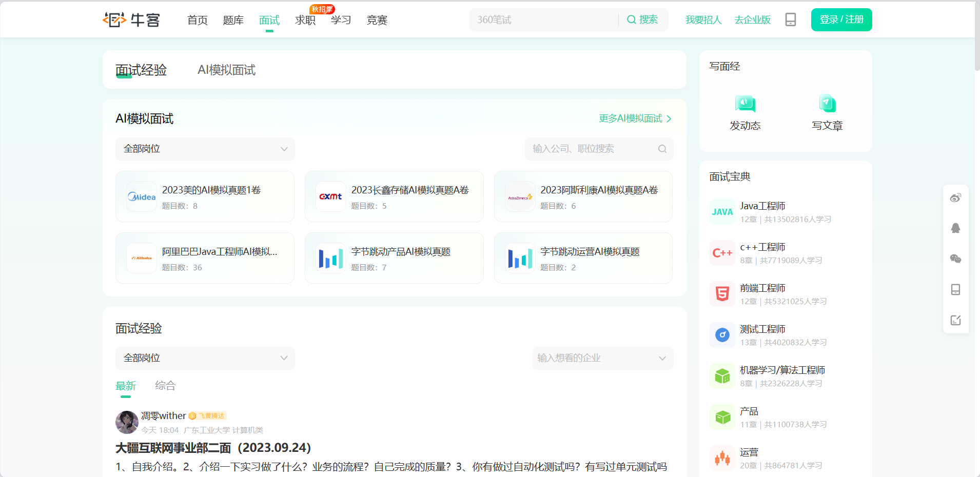
Task: Click C++工程师 guide title
Action: point(762,247)
